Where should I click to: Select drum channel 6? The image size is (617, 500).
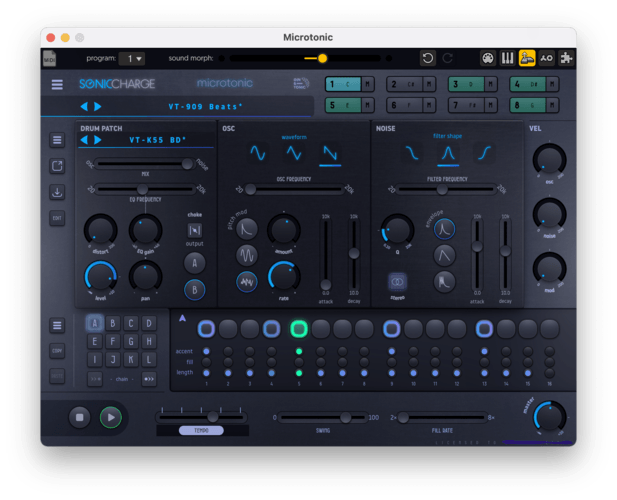click(405, 105)
